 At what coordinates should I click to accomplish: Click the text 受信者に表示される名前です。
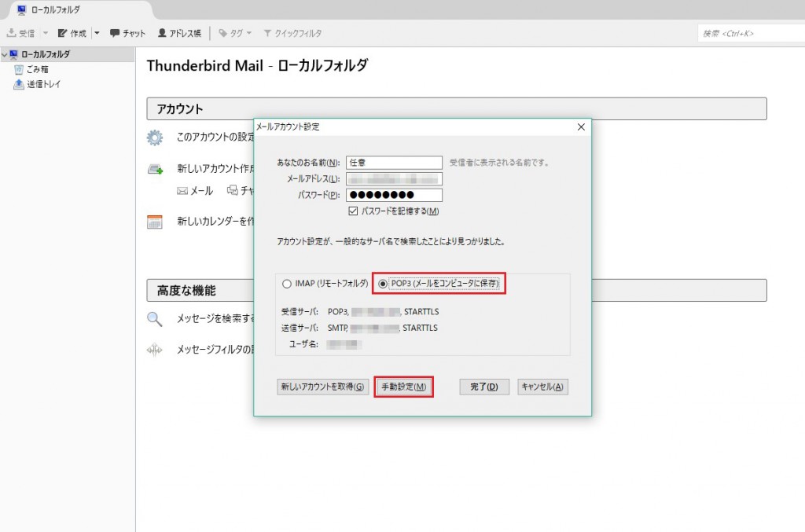tap(500, 163)
